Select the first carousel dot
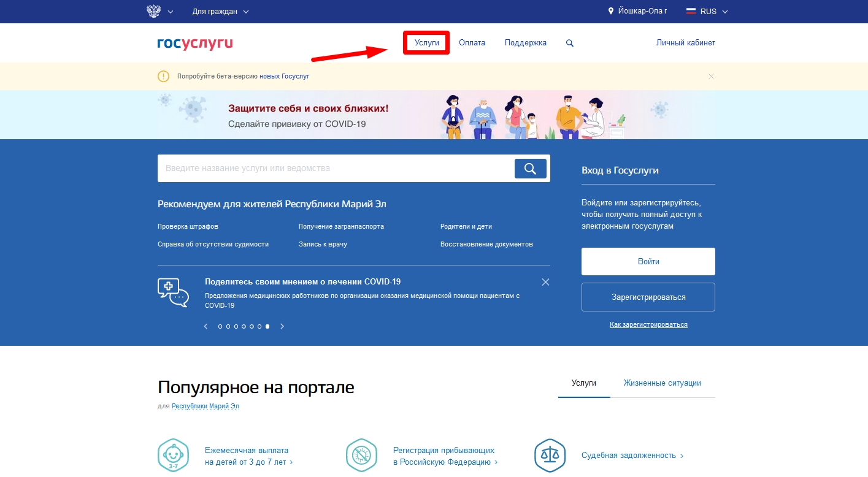 (220, 327)
